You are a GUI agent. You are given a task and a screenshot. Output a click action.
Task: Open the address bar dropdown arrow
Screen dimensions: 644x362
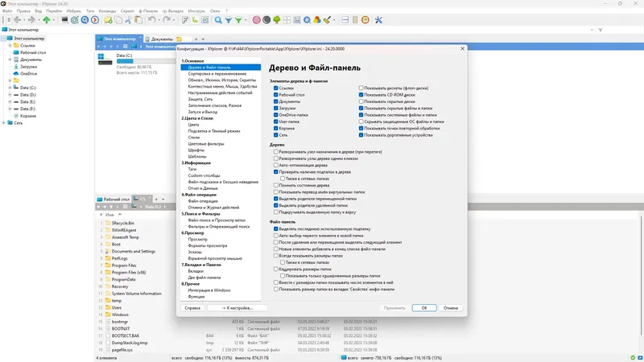pyautogui.click(x=592, y=30)
